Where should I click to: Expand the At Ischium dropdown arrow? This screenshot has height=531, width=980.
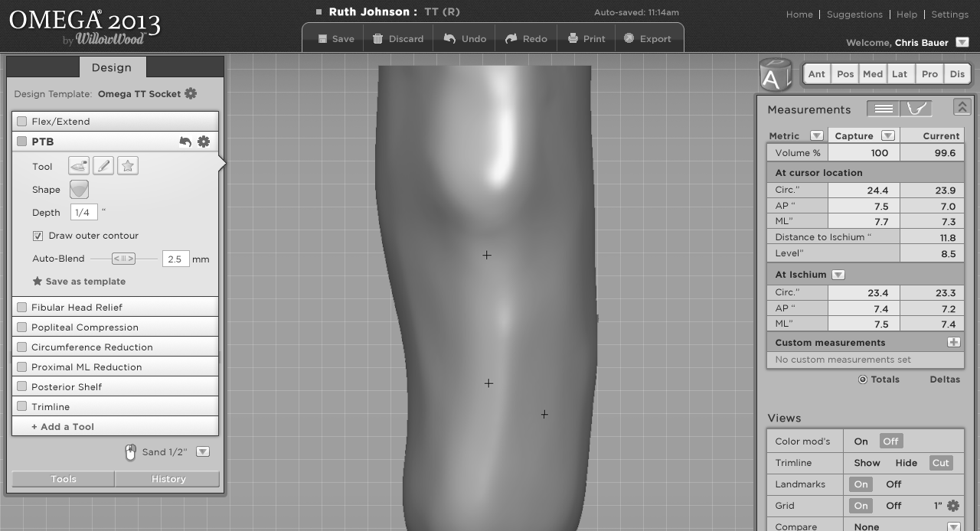coord(838,275)
